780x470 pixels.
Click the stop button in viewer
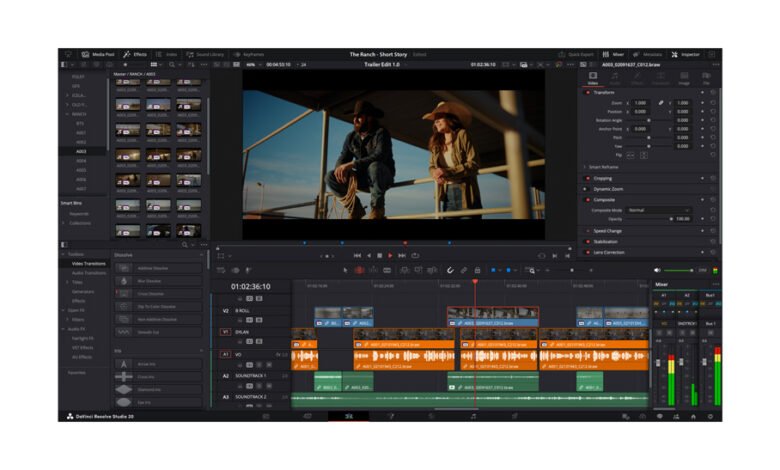(379, 255)
